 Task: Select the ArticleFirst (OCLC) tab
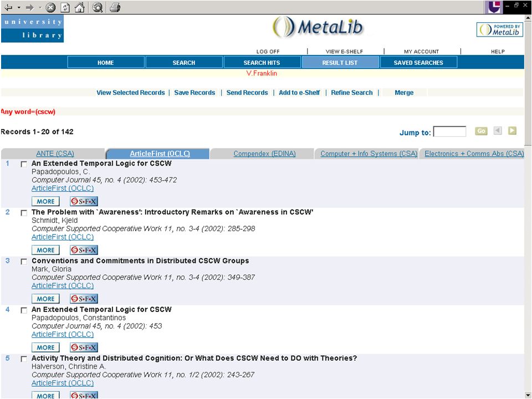click(160, 154)
